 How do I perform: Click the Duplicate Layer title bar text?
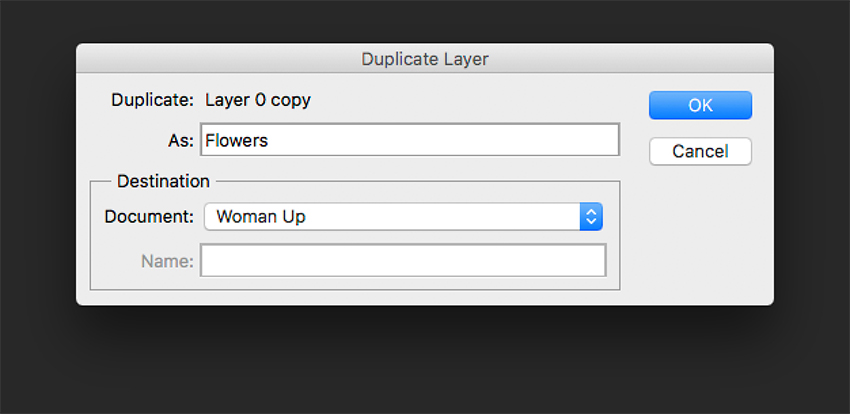click(x=425, y=59)
